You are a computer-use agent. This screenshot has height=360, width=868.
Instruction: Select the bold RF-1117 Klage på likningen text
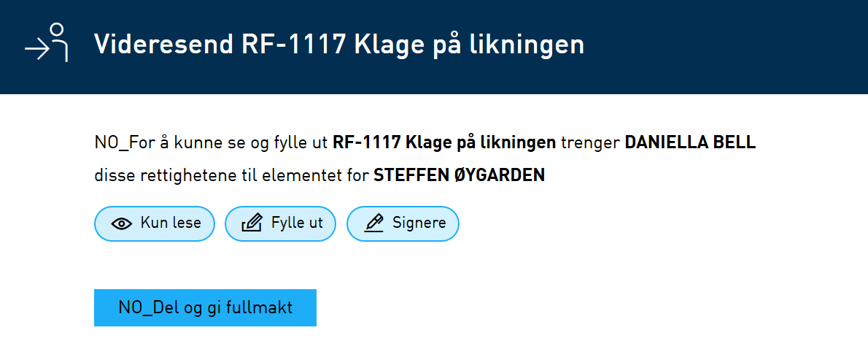click(x=444, y=143)
